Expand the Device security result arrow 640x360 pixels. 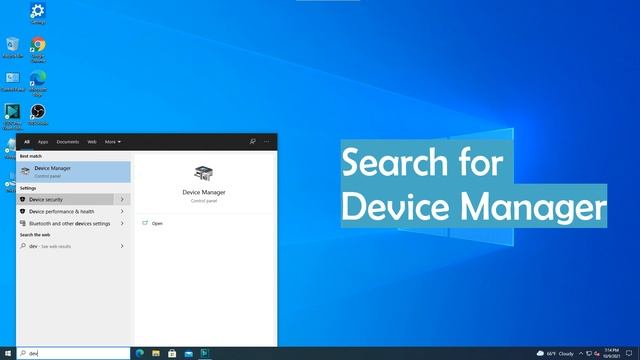pyautogui.click(x=122, y=200)
